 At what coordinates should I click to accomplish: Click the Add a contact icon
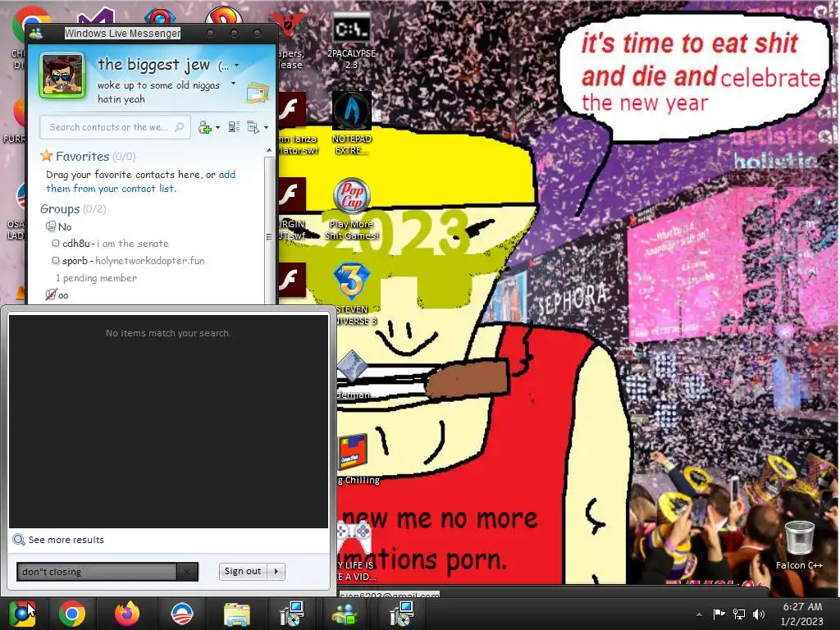[x=204, y=127]
